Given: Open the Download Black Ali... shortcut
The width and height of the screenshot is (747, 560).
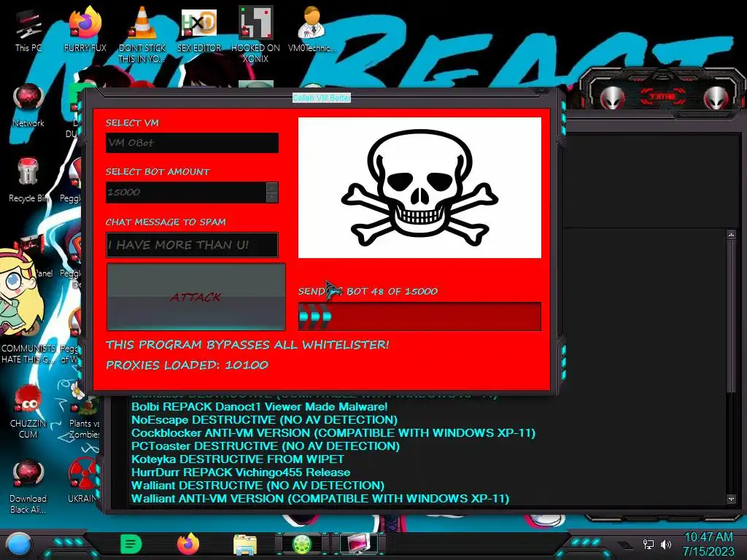Looking at the screenshot, I should tap(28, 486).
